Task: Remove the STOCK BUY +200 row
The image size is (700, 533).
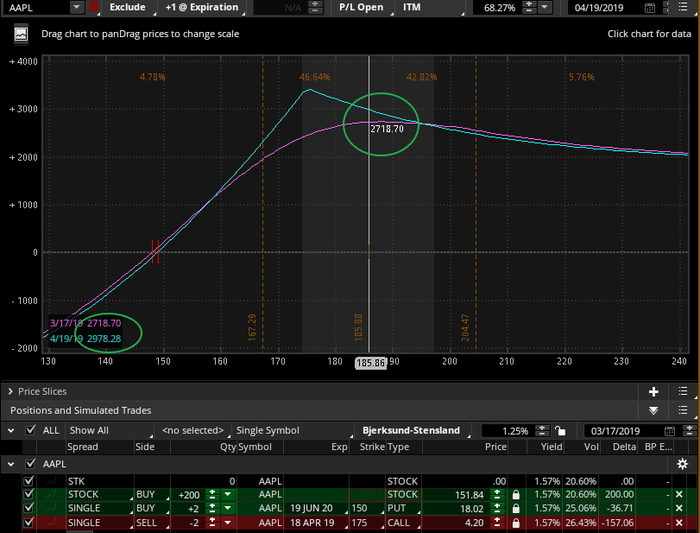Action: point(679,495)
